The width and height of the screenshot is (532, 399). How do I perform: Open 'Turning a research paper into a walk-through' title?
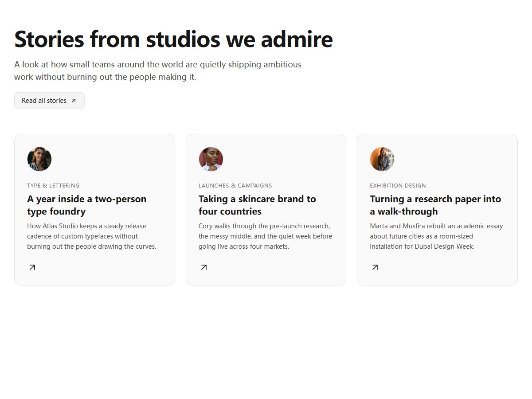(x=436, y=205)
